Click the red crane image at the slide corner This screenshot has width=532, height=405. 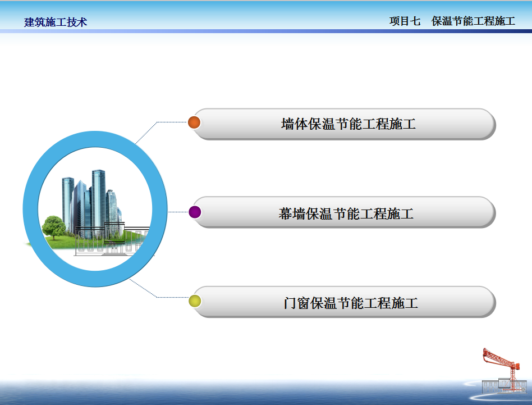click(505, 371)
